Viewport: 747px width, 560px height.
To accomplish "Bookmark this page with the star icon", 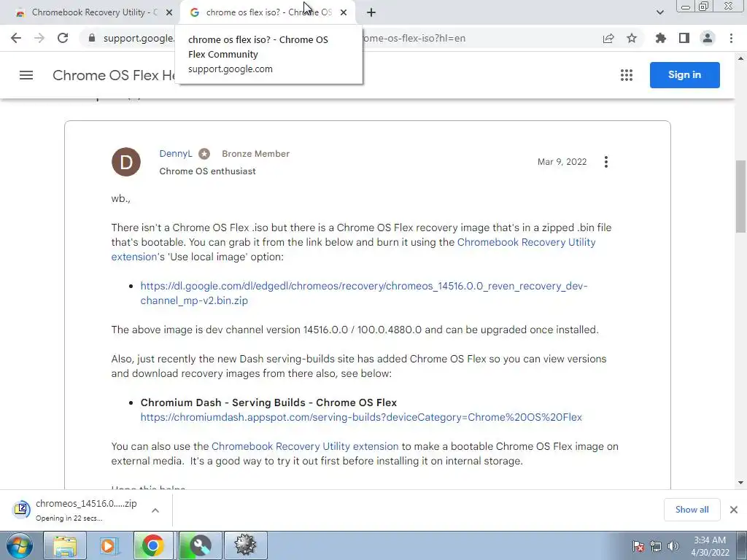I will pyautogui.click(x=632, y=38).
